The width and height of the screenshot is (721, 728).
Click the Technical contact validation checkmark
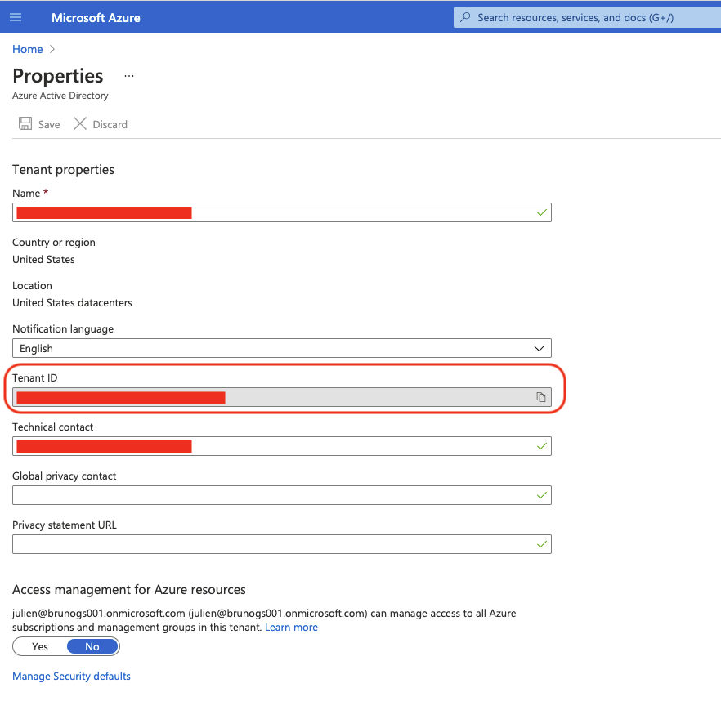point(542,446)
